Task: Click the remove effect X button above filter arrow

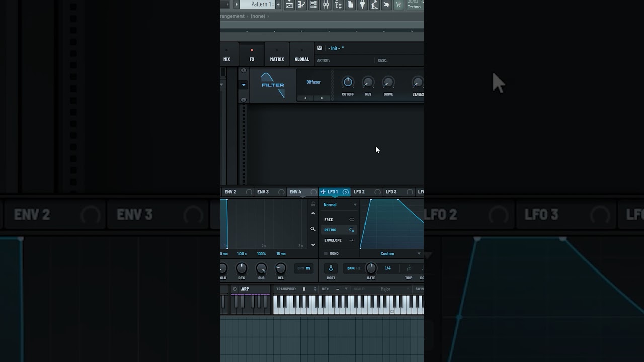Action: [x=244, y=71]
